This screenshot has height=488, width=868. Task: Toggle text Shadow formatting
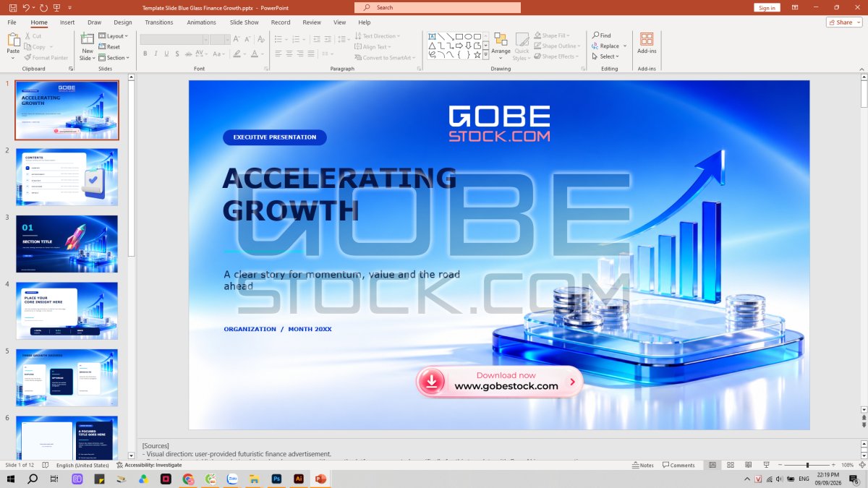tap(177, 53)
